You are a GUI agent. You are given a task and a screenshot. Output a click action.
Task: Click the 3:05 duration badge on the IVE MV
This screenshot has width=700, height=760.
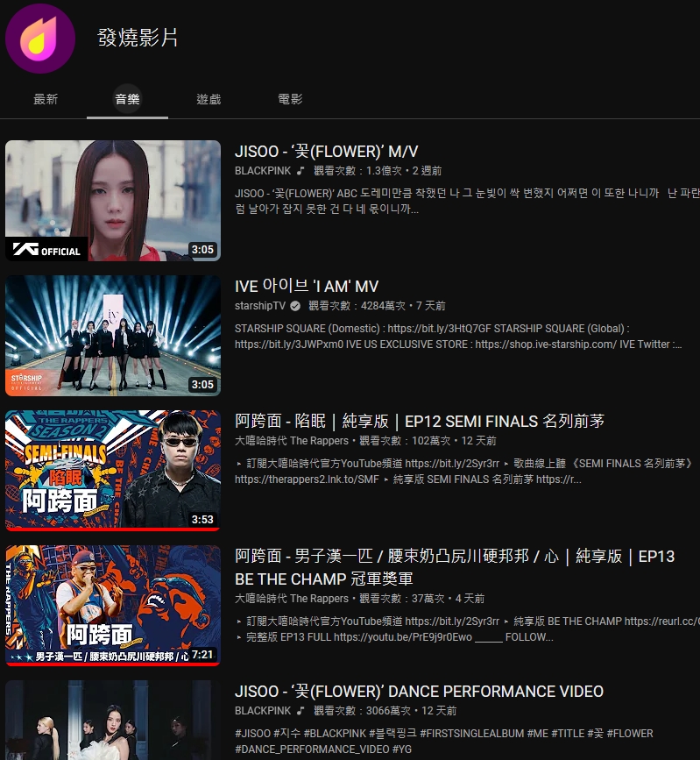pyautogui.click(x=202, y=384)
